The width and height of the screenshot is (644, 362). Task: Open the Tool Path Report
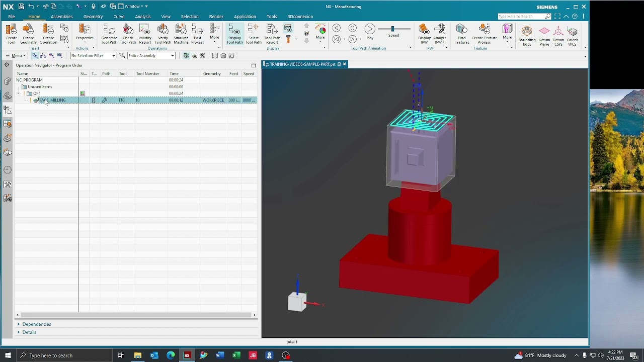click(x=272, y=33)
